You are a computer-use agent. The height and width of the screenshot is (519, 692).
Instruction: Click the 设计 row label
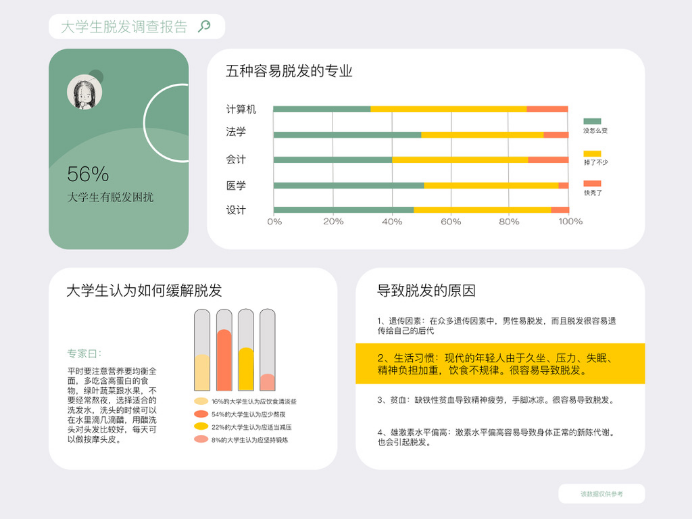[236, 210]
